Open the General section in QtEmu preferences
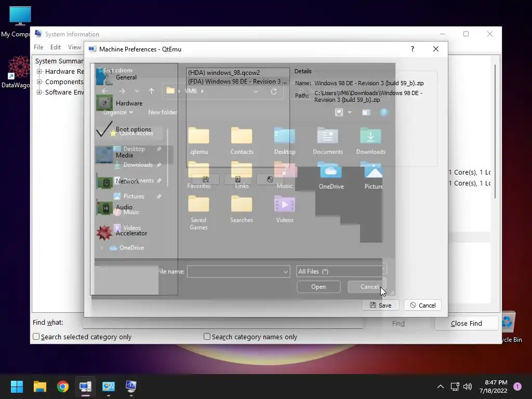The image size is (532, 399). [x=126, y=77]
